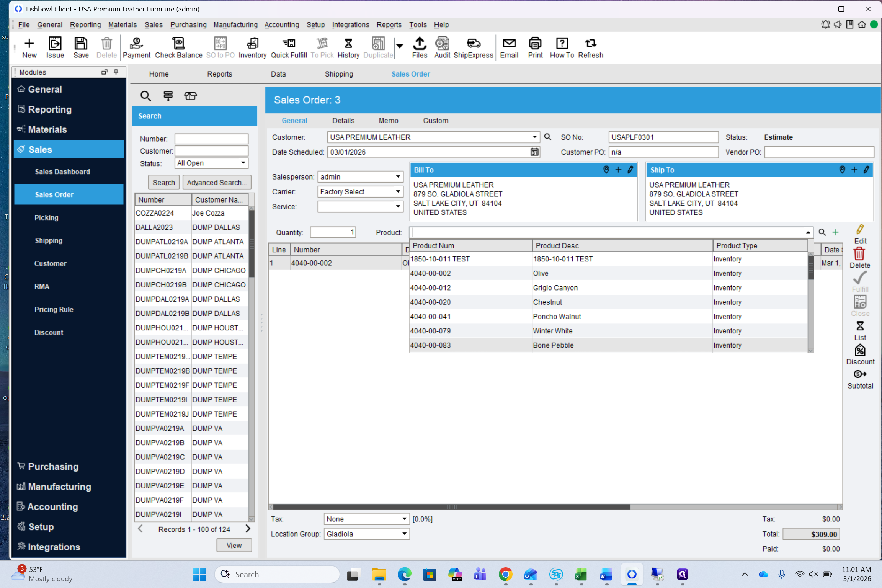Image resolution: width=882 pixels, height=588 pixels.
Task: Expand the Carrier dropdown
Action: pyautogui.click(x=398, y=191)
